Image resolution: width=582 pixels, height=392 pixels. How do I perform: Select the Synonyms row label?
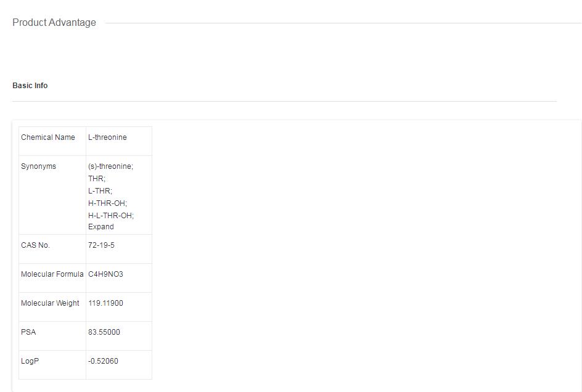38,166
